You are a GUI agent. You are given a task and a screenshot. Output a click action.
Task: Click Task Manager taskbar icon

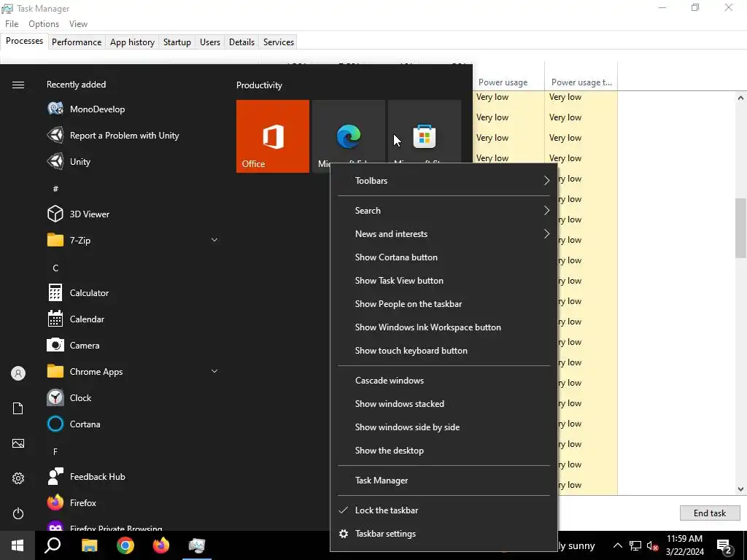tap(197, 545)
